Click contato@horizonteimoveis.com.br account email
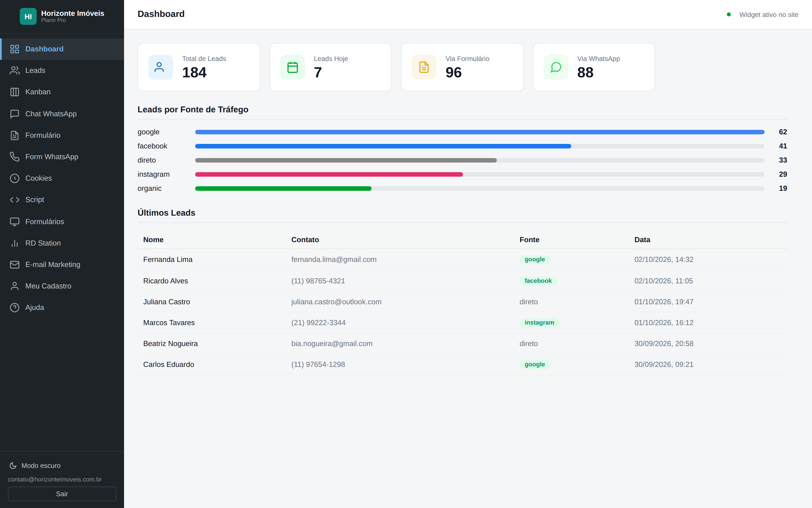The width and height of the screenshot is (812, 508). pos(55,479)
